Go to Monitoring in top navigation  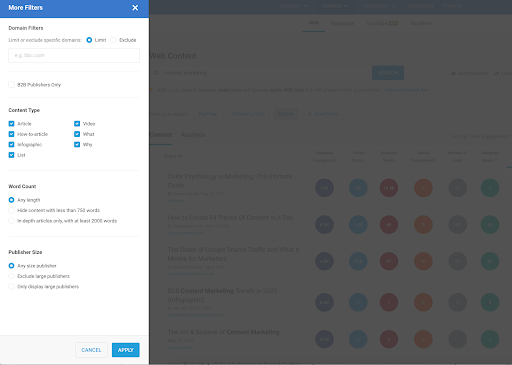(420, 6)
